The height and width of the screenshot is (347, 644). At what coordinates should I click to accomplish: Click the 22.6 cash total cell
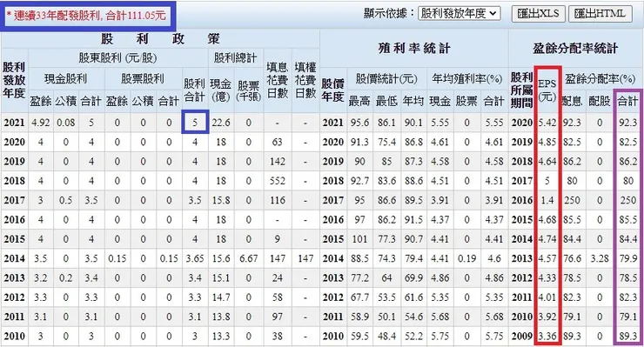pyautogui.click(x=221, y=123)
